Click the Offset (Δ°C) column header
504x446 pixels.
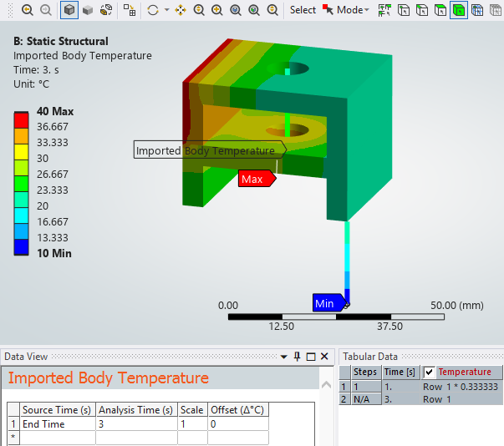point(237,410)
